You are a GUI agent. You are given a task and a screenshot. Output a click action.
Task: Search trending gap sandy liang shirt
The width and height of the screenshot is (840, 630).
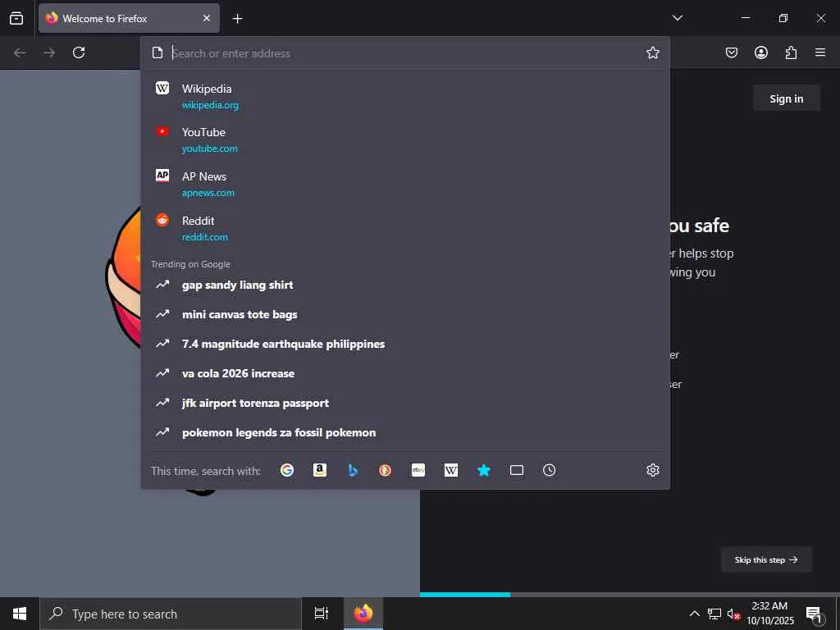click(405, 285)
